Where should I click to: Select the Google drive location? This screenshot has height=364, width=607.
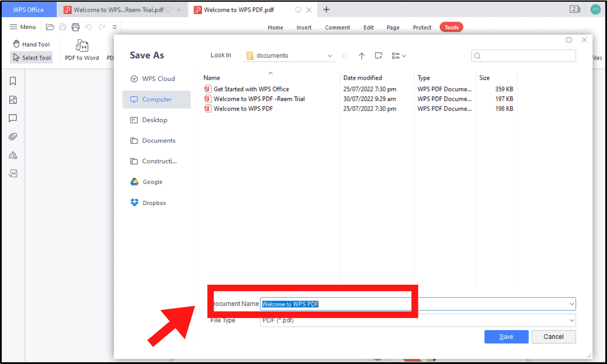click(x=156, y=182)
